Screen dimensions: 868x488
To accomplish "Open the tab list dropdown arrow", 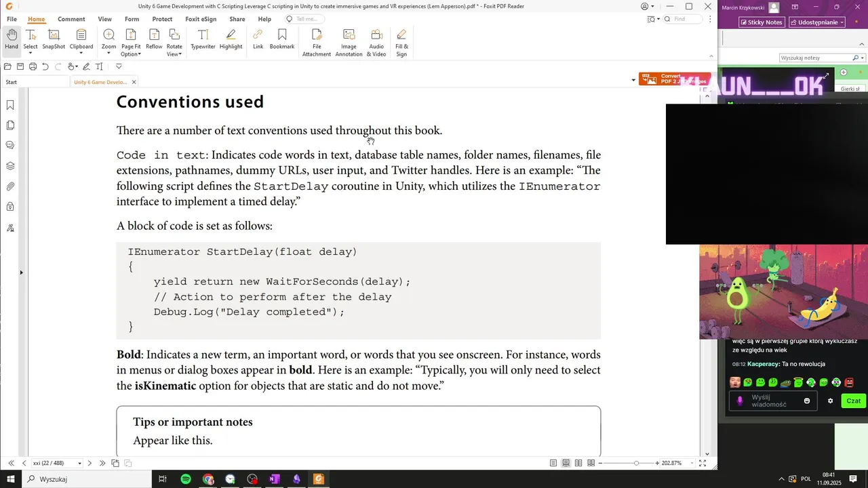I will 633,81.
